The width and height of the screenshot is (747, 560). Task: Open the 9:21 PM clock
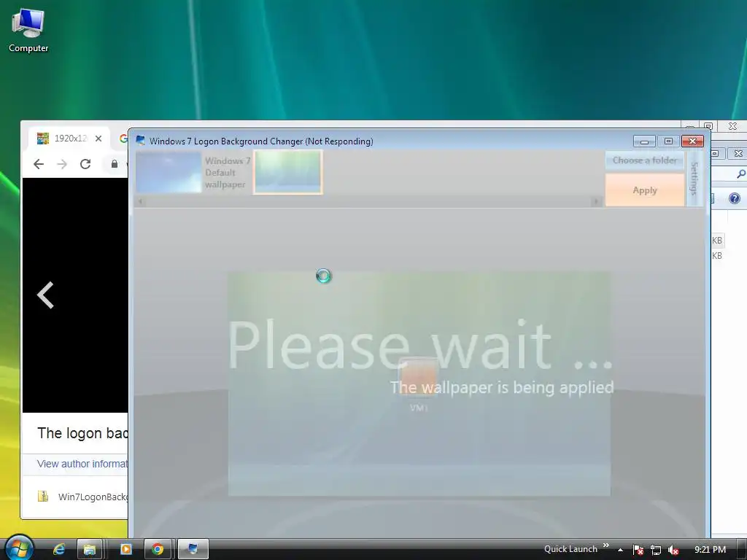click(x=710, y=550)
